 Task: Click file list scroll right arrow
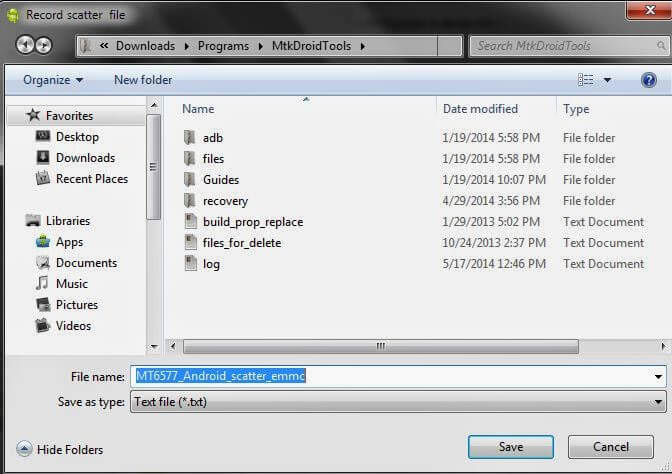[663, 346]
